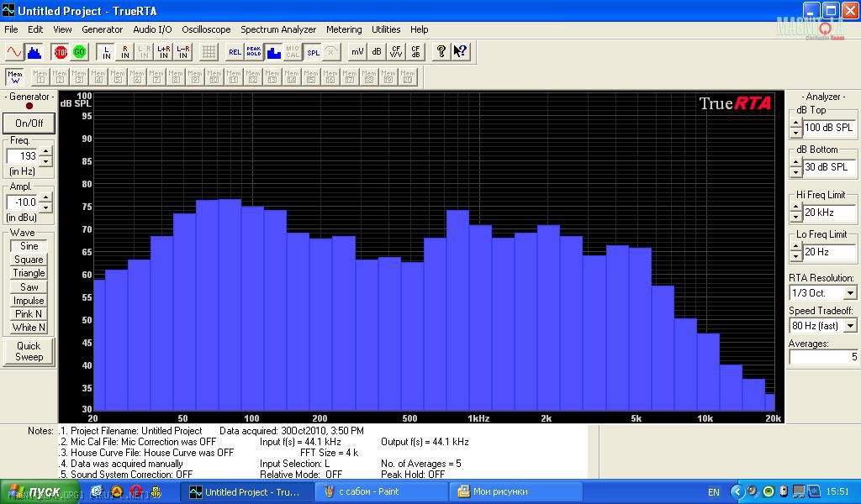Decrease amplitude with down arrow

[x=46, y=207]
